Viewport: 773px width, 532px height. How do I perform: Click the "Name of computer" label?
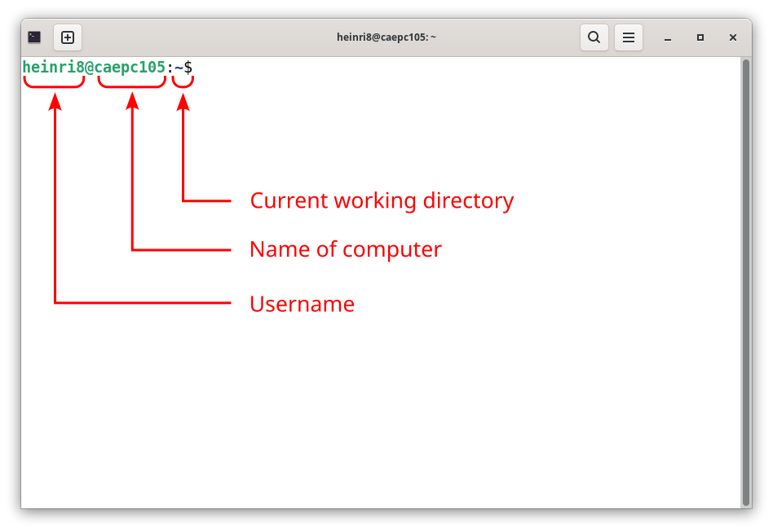coord(345,249)
